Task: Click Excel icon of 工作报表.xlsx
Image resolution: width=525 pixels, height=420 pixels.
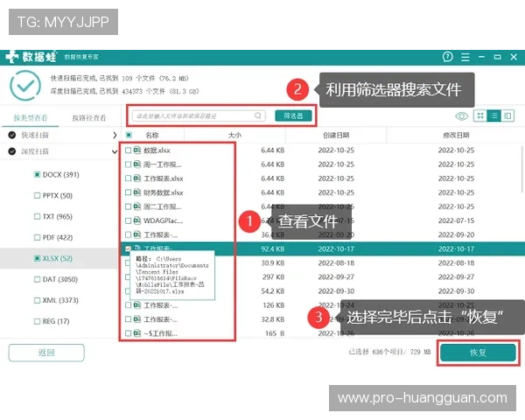Action: pyautogui.click(x=137, y=178)
